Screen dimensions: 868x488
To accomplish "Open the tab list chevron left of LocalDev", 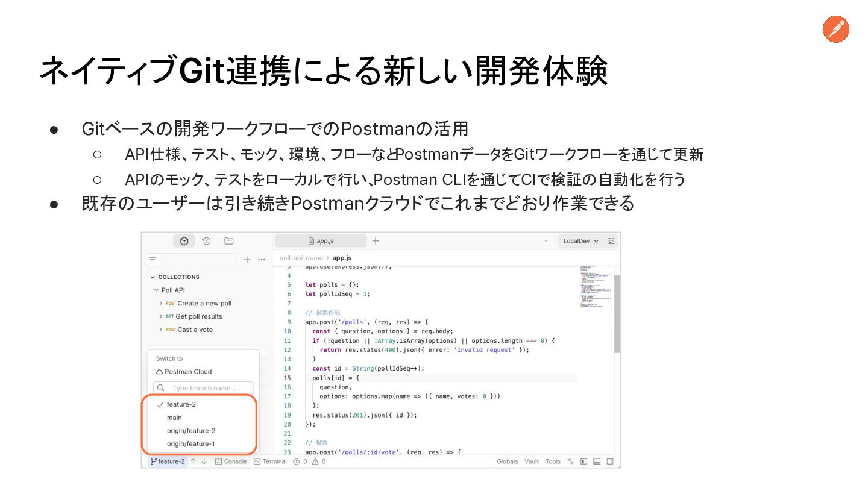I will tap(546, 241).
